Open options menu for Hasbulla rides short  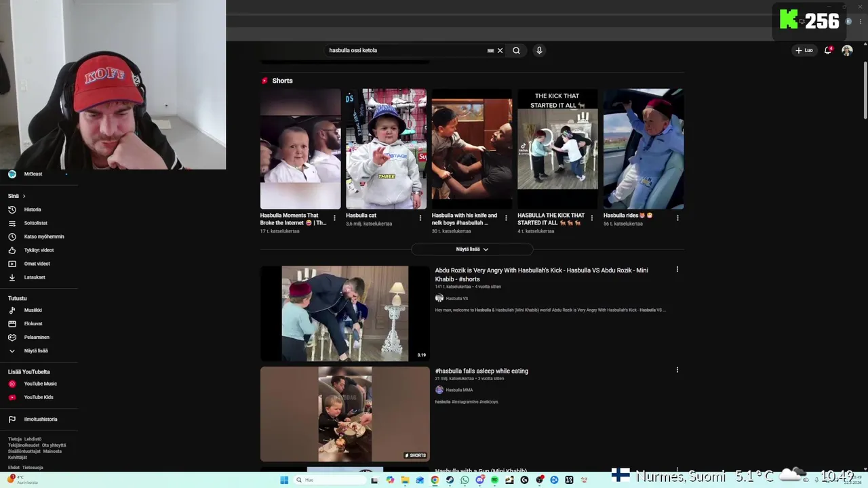pyautogui.click(x=677, y=218)
